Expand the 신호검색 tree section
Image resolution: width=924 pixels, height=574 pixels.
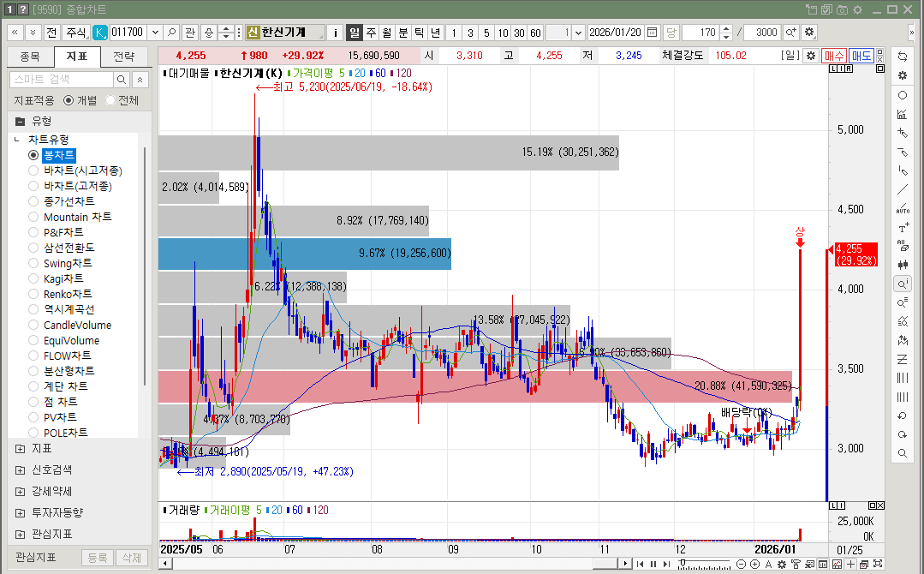[x=20, y=470]
